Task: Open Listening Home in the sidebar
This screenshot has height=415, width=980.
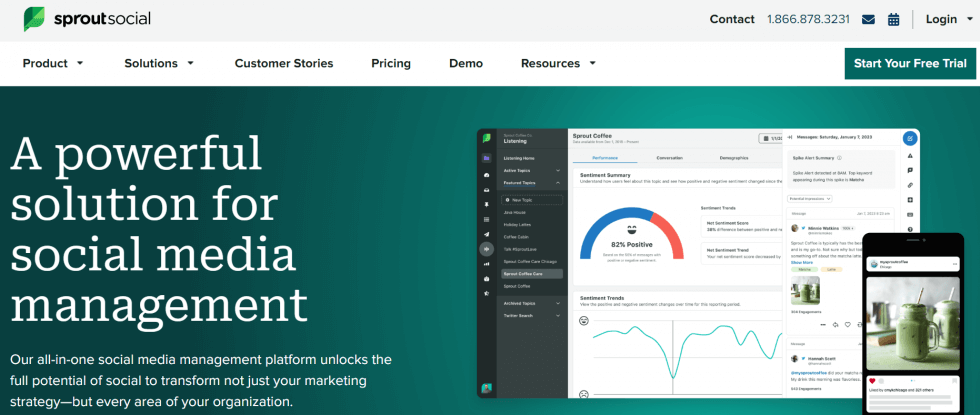Action: click(x=519, y=158)
